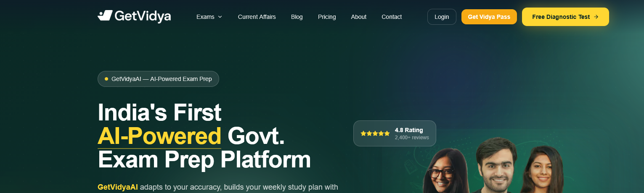Open the Contact page
The height and width of the screenshot is (193, 644).
(392, 17)
